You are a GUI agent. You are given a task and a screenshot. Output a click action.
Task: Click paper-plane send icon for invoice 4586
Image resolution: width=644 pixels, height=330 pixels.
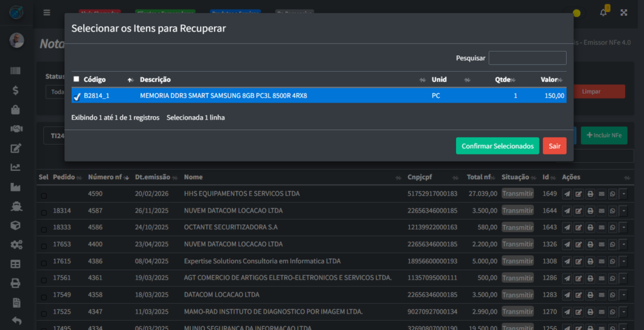tap(567, 228)
